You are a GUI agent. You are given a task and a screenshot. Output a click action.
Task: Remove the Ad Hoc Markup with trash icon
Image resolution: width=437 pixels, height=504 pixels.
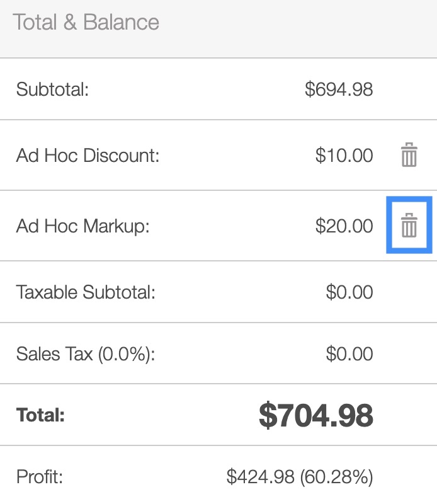pos(409,226)
